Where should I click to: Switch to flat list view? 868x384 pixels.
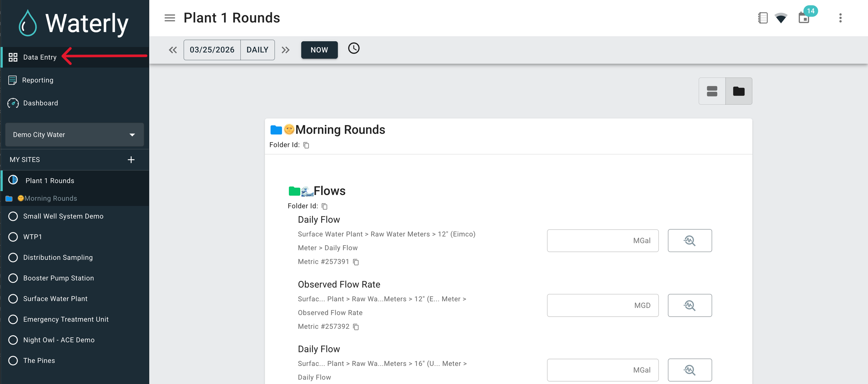click(712, 91)
